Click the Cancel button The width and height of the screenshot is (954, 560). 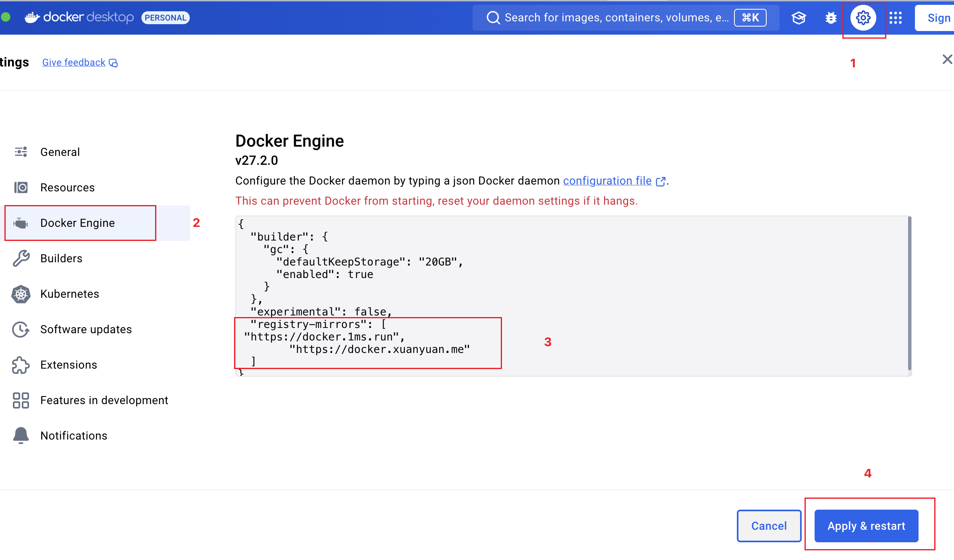[x=769, y=526]
